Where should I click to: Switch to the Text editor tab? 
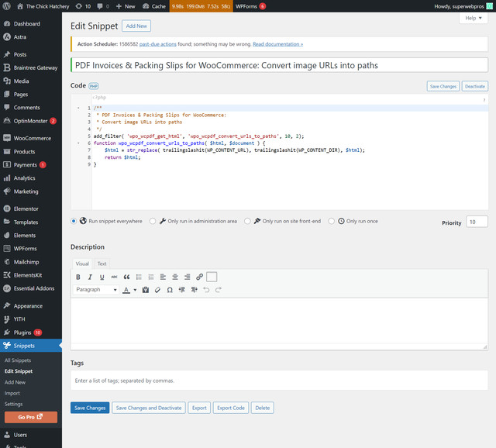(102, 264)
